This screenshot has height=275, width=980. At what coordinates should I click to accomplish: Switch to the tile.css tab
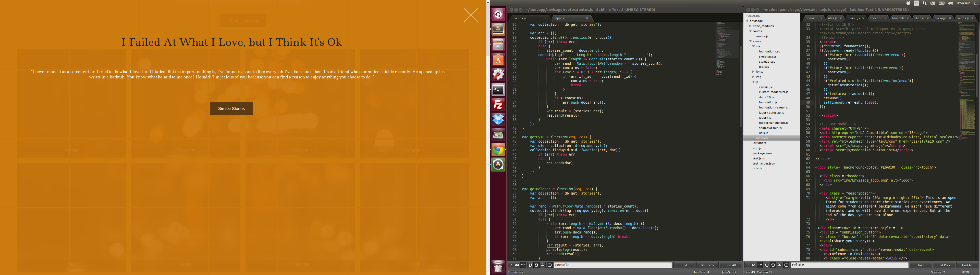point(919,18)
